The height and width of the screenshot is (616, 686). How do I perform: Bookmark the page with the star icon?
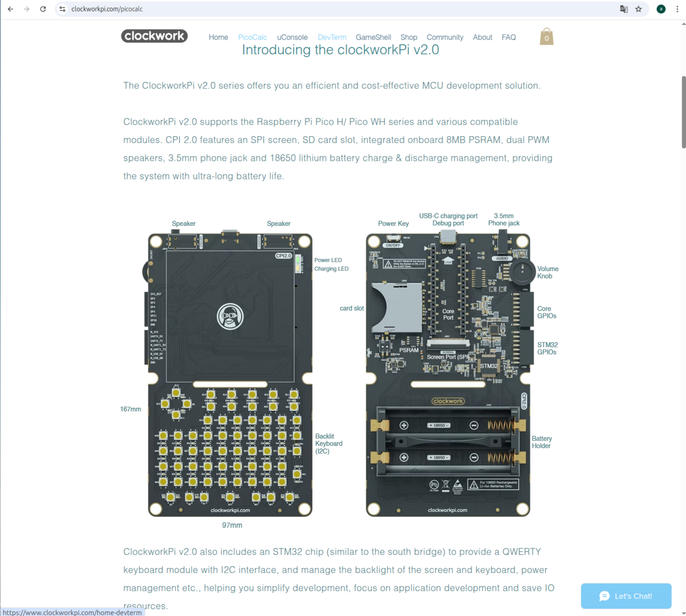638,9
